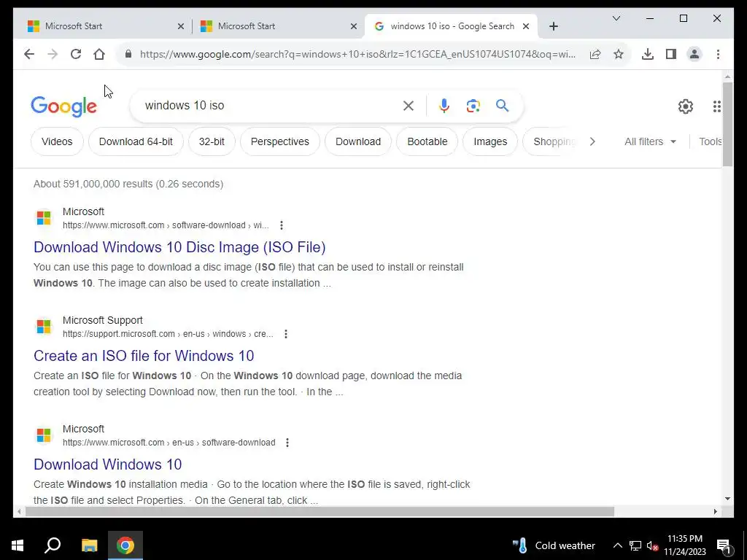747x560 pixels.
Task: Share this page from the address bar
Action: (595, 54)
